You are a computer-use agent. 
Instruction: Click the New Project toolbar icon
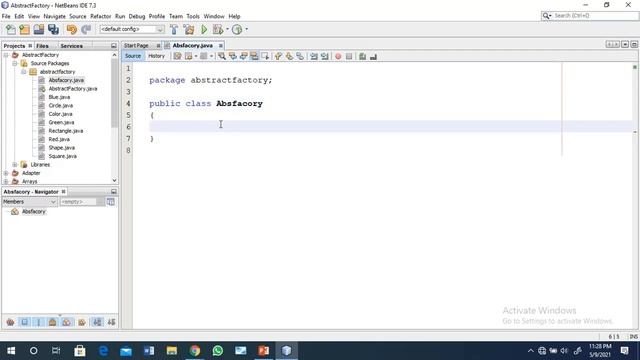(x=24, y=29)
